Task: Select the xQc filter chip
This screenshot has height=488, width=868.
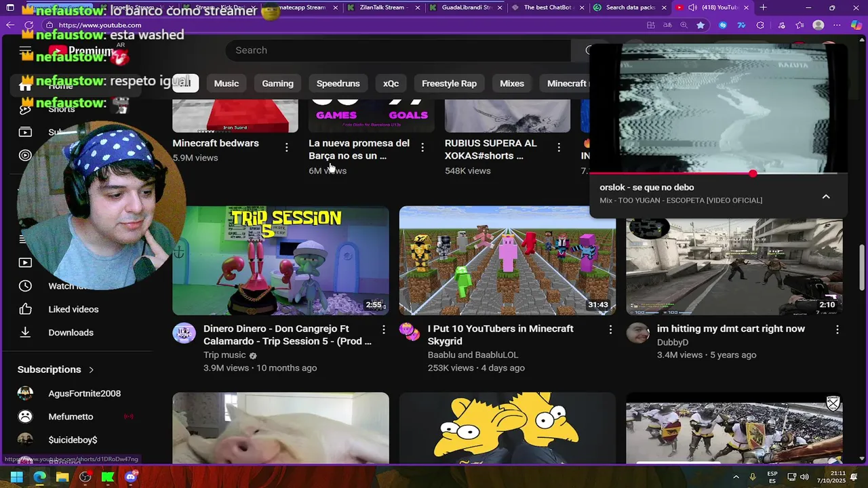Action: tap(391, 83)
